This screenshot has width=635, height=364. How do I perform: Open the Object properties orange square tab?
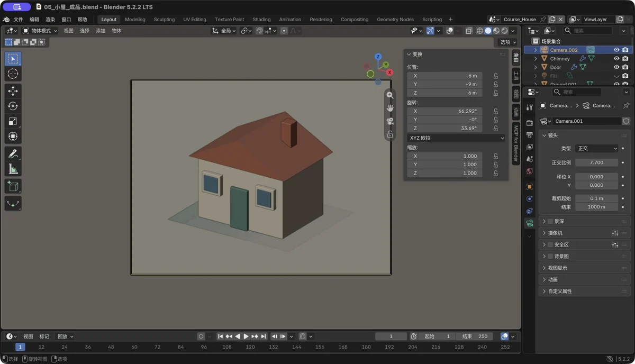point(530,187)
